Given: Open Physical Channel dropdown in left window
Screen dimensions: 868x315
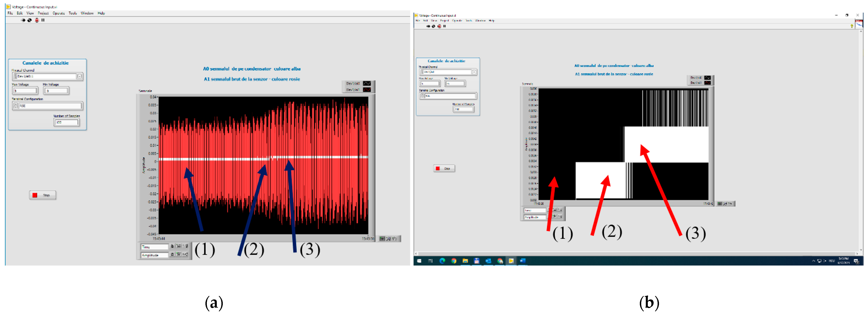Looking at the screenshot, I should pos(79,76).
